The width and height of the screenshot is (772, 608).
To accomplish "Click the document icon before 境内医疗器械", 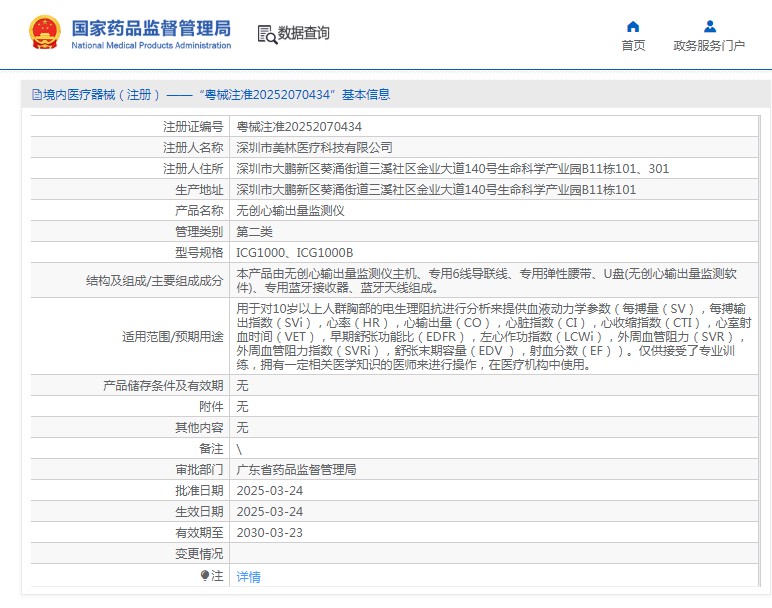I will [36, 95].
